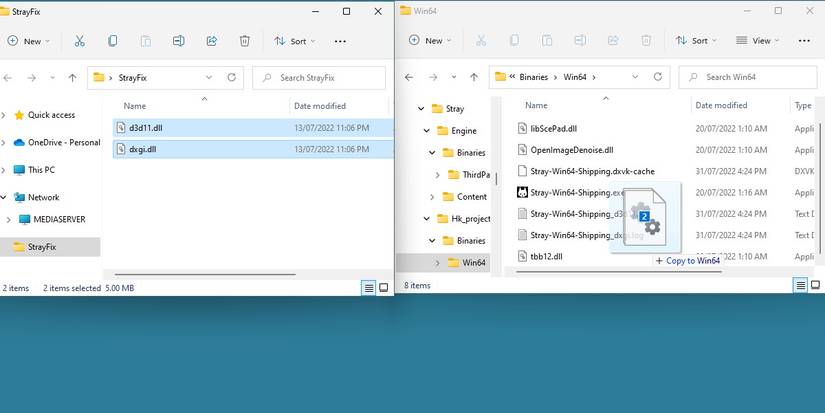Screen dimensions: 825x413
Task: Select dxgi.dll file
Action: [x=253, y=149]
